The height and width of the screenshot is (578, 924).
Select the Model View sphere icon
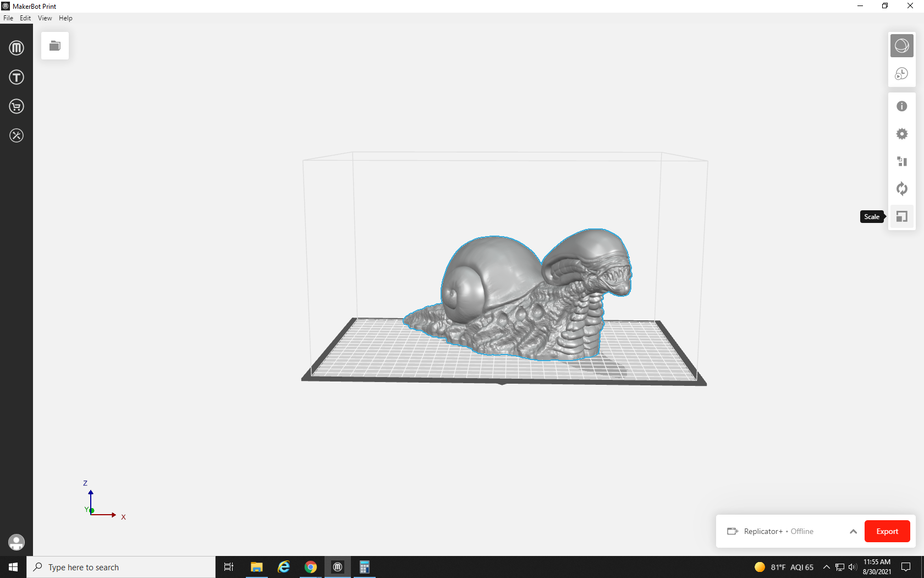902,46
